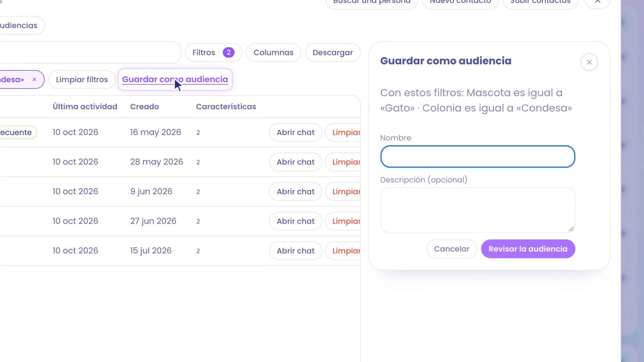This screenshot has height=362, width=644.
Task: Click the Características column header
Action: pyautogui.click(x=226, y=107)
